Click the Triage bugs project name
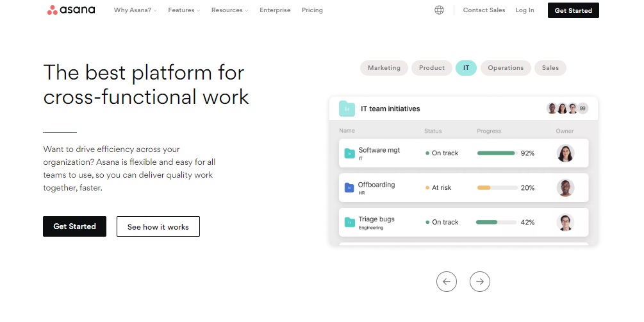644x322 pixels. coord(376,219)
